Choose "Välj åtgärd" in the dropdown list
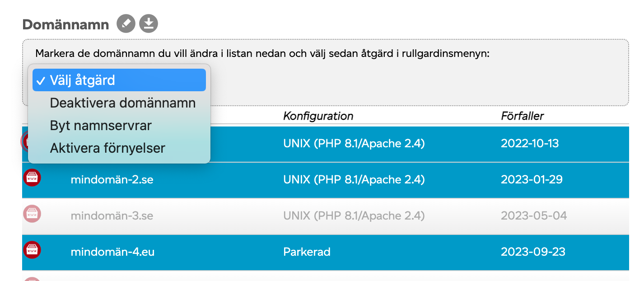Screen dimensions: 644x281 tap(119, 80)
